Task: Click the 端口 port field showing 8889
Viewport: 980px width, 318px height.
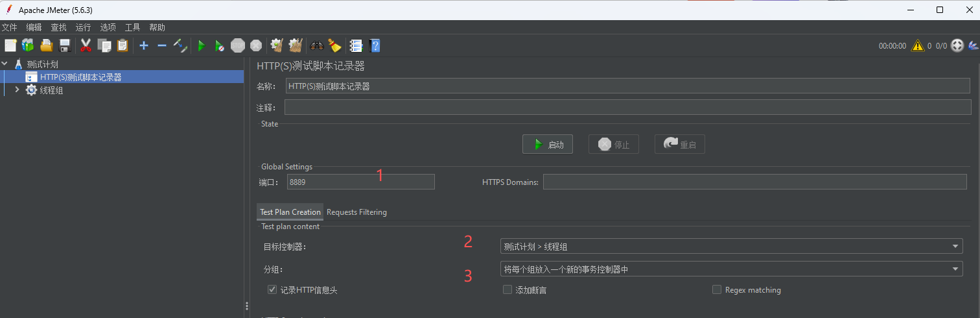Action: [x=360, y=182]
